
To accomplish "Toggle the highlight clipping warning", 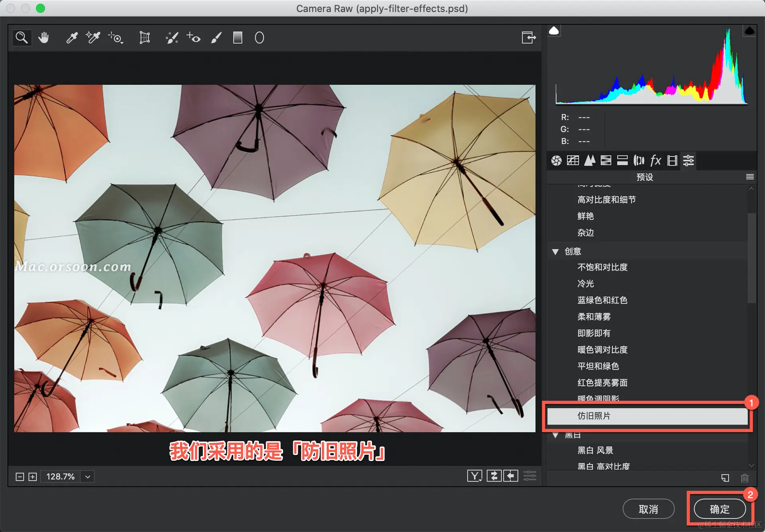I will 749,31.
